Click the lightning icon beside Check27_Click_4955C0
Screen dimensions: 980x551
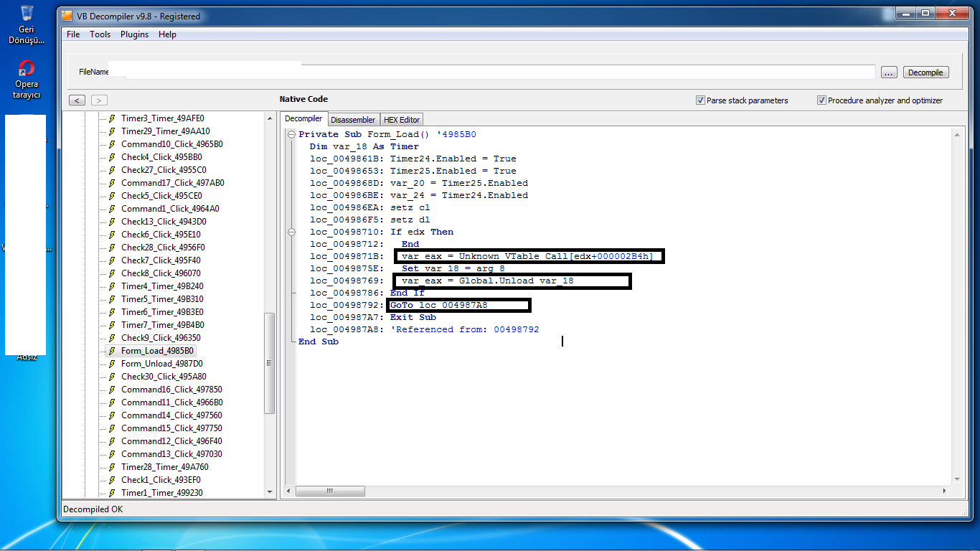[112, 170]
